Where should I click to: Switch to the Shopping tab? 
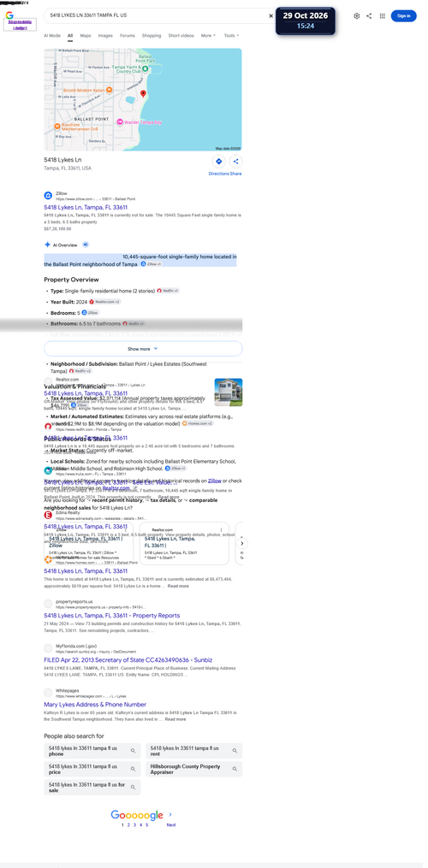(152, 35)
